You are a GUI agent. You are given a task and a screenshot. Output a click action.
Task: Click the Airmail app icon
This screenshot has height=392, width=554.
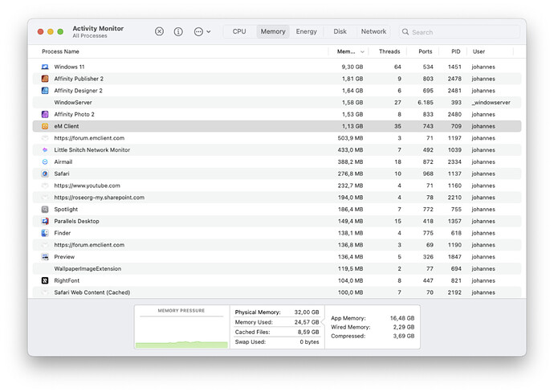(x=45, y=162)
